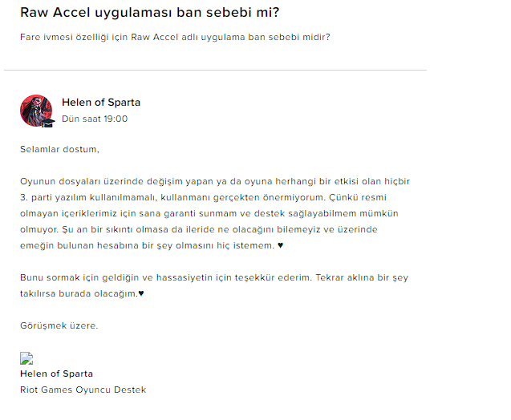Click the heart after "burada olacağım."
This screenshot has width=511, height=420.
pos(141,293)
